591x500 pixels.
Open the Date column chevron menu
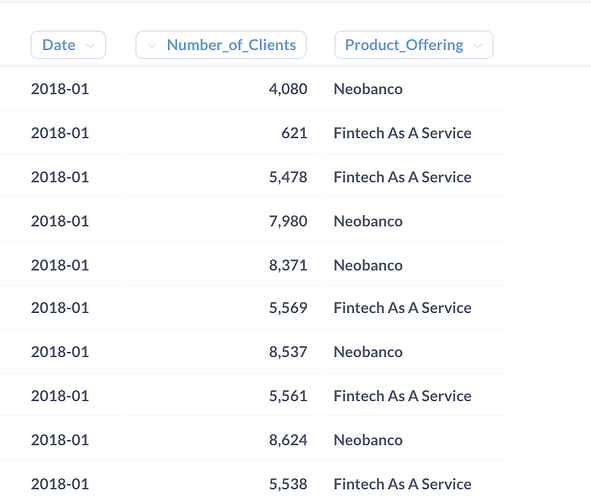coord(90,46)
